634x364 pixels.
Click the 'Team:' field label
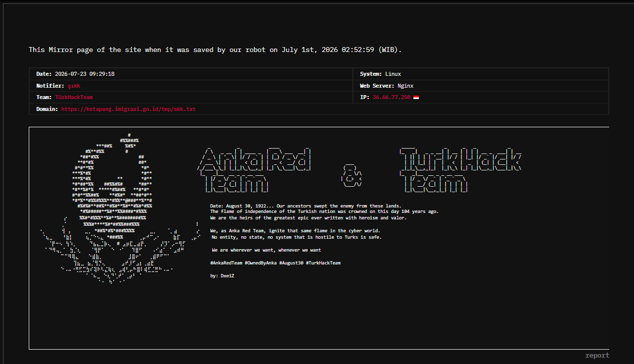(x=44, y=98)
